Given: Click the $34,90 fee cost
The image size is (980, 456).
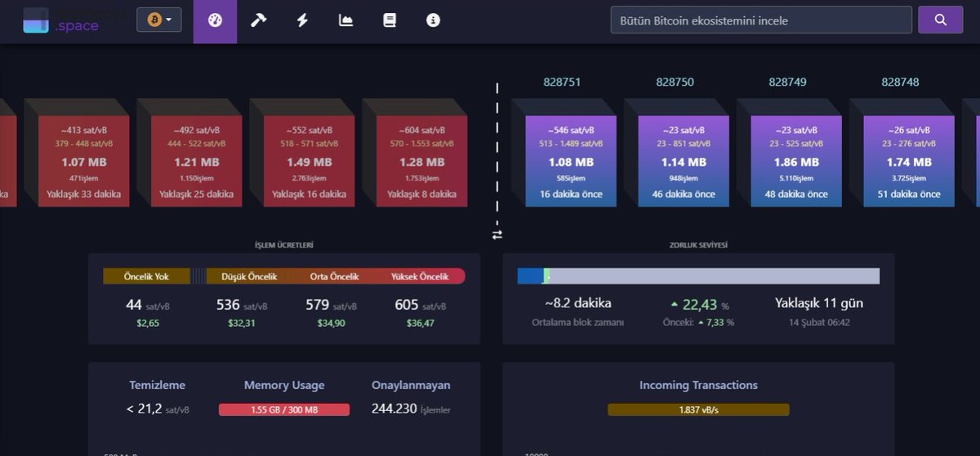Looking at the screenshot, I should pyautogui.click(x=332, y=323).
